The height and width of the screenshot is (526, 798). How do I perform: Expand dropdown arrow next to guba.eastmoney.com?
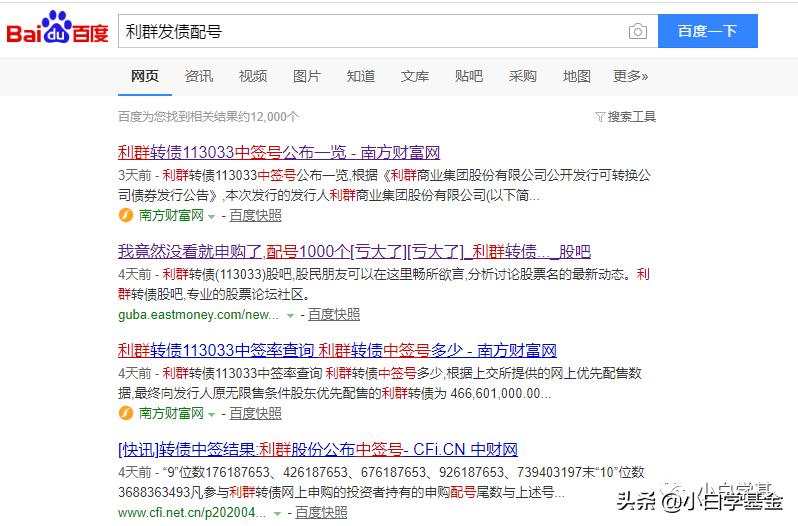[290, 316]
